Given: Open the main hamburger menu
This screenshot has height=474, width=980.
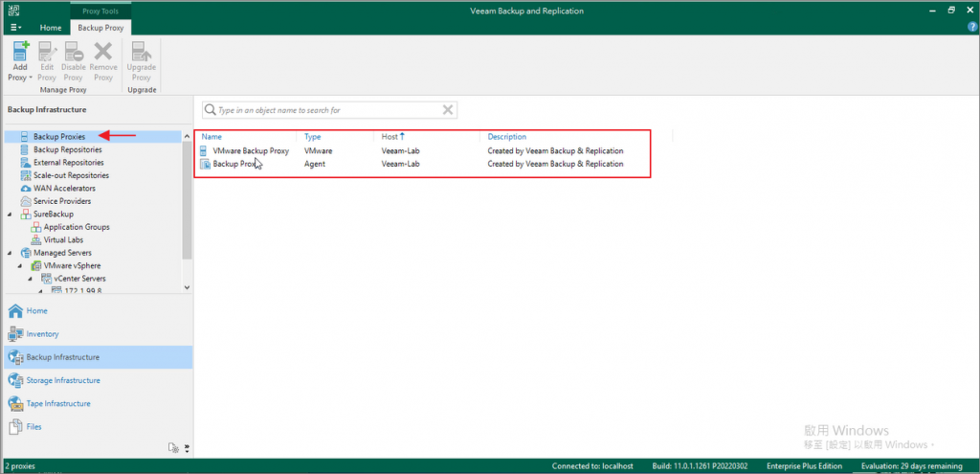Looking at the screenshot, I should [15, 28].
